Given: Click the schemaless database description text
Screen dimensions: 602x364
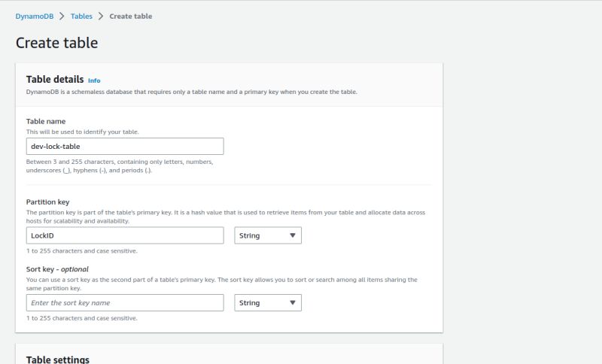Looking at the screenshot, I should coord(191,92).
